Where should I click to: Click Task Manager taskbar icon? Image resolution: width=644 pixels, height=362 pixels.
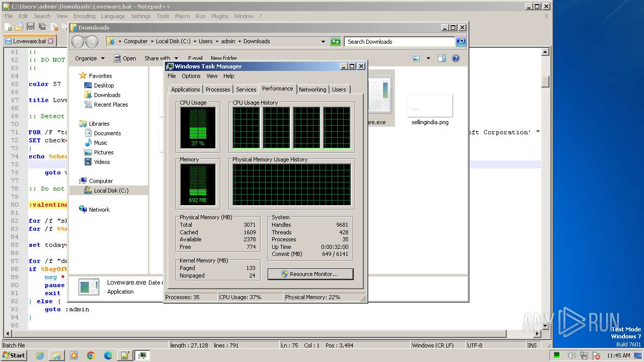coord(142,355)
